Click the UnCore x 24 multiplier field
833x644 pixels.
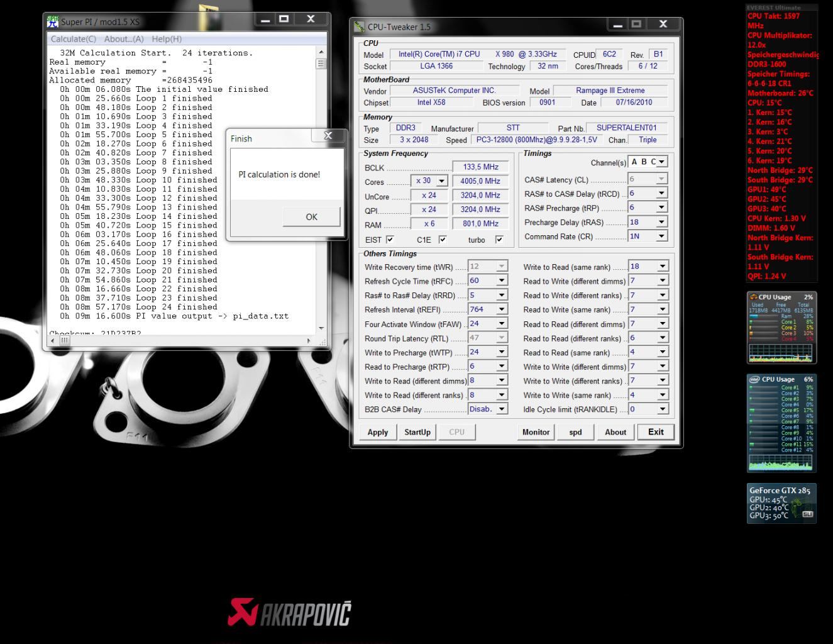point(429,196)
